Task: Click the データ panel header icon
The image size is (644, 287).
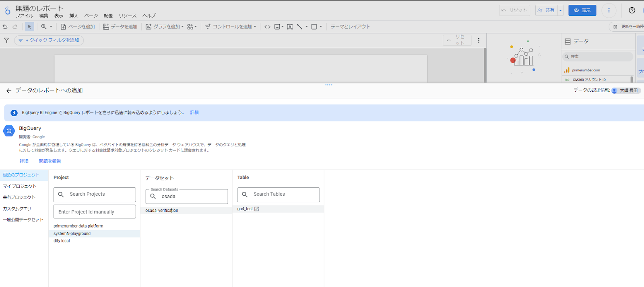Action: (568, 41)
